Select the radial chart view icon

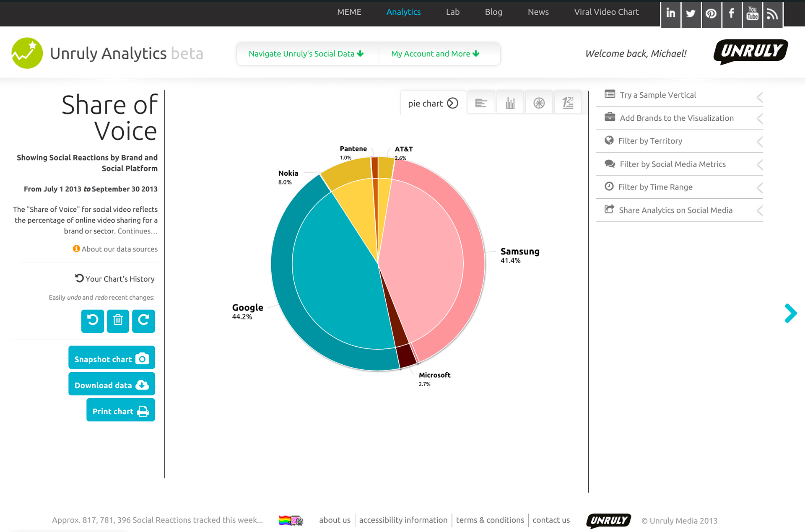point(539,103)
